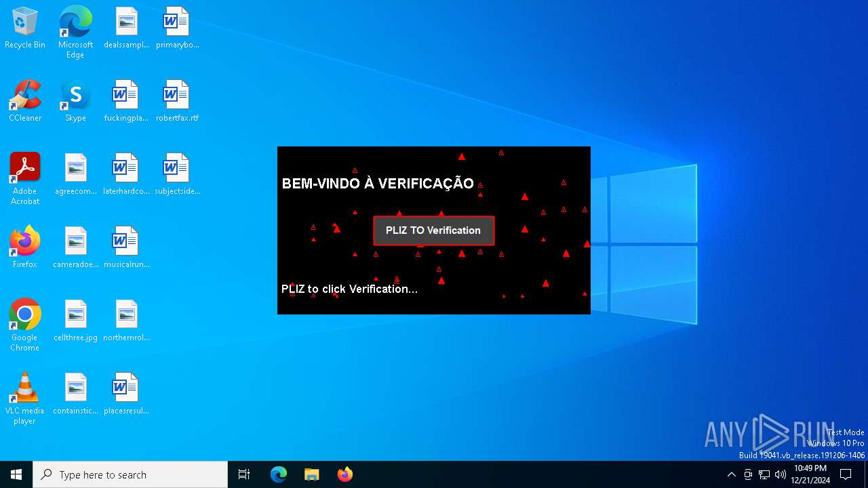This screenshot has width=868, height=488.
Task: Select the containstic... image file
Action: pyautogui.click(x=75, y=394)
